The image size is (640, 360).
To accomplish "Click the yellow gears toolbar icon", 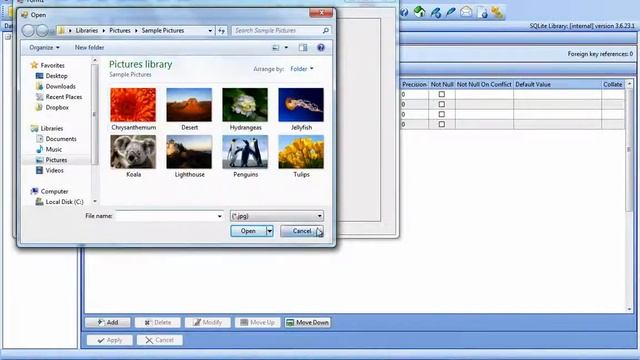I will tap(497, 13).
